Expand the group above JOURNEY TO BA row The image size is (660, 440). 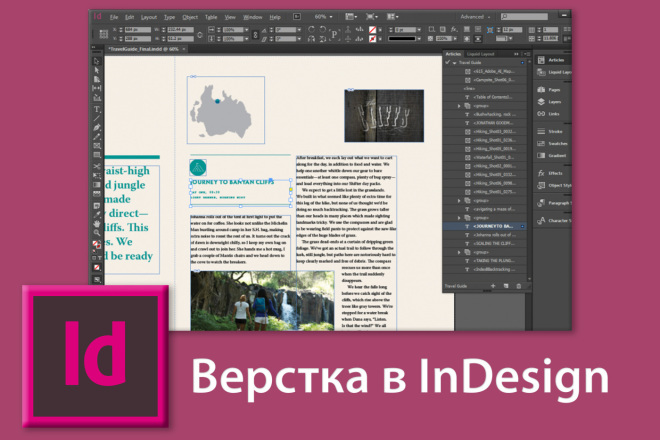459,218
